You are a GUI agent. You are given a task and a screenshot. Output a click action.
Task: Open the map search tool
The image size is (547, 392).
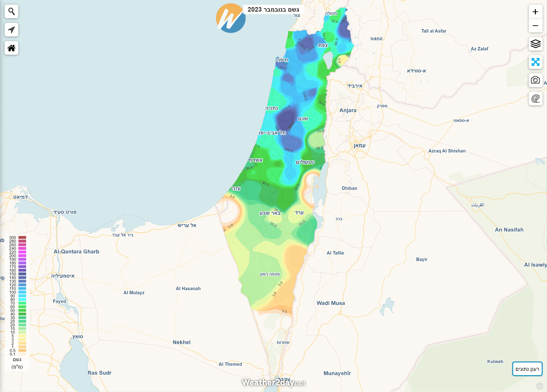11,11
